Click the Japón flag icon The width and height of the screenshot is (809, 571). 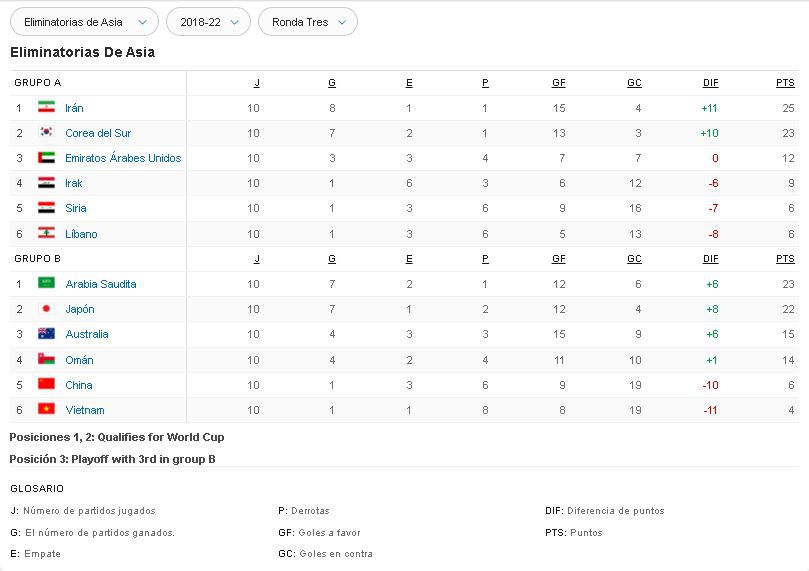[46, 308]
